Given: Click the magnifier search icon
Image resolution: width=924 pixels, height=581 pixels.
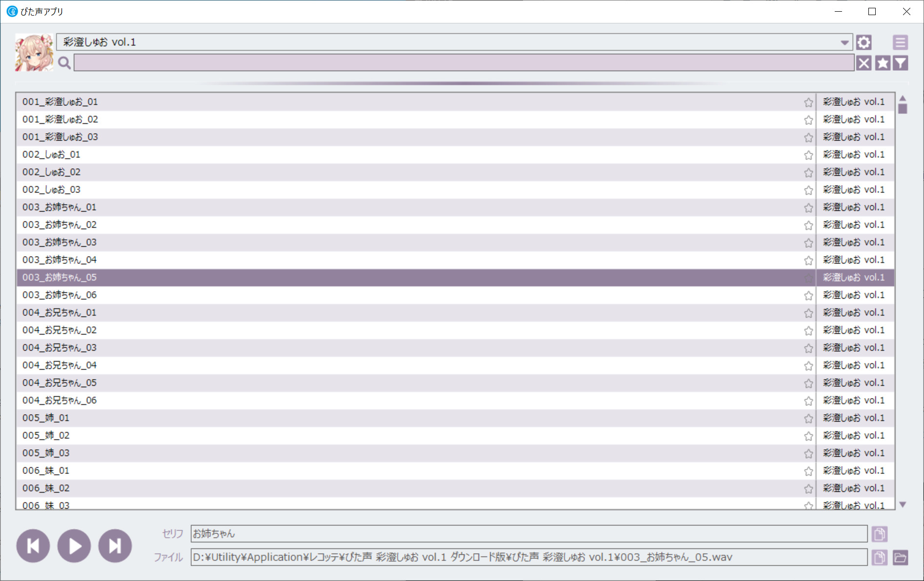Looking at the screenshot, I should click(x=64, y=63).
